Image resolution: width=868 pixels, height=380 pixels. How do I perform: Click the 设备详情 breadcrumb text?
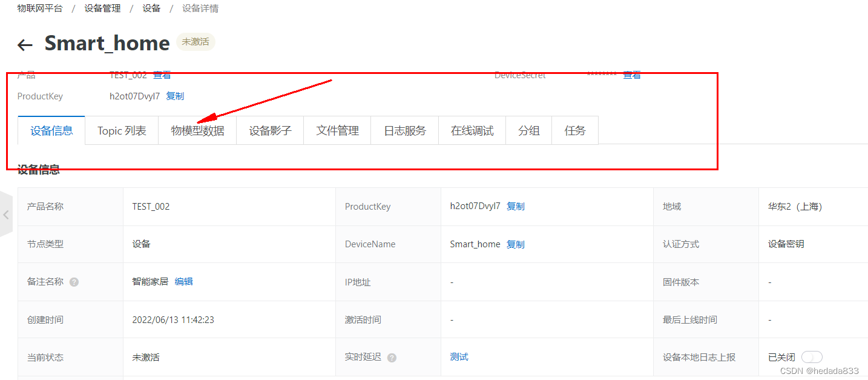tap(200, 8)
